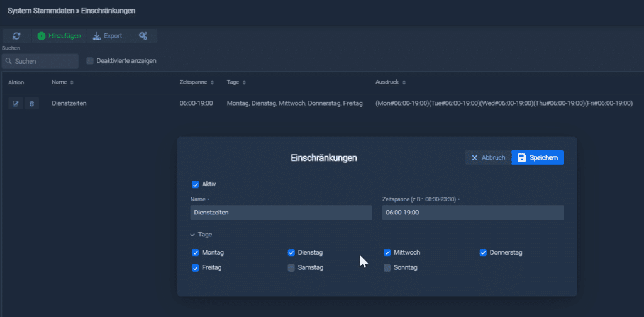Screen dimensions: 644x317
Task: Sort by the Name column header
Action: point(62,82)
